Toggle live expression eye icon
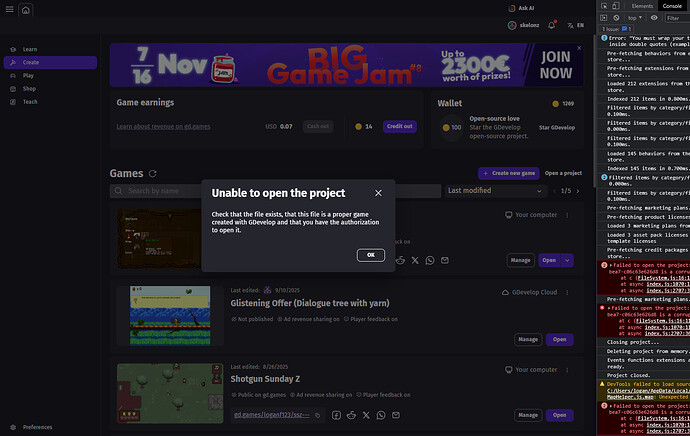Viewport: 690px width, 436px height. point(654,18)
